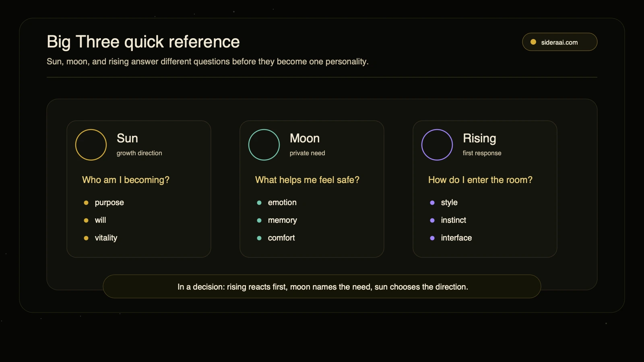Click the 'Moon' card title
The width and height of the screenshot is (644, 362).
(x=305, y=138)
